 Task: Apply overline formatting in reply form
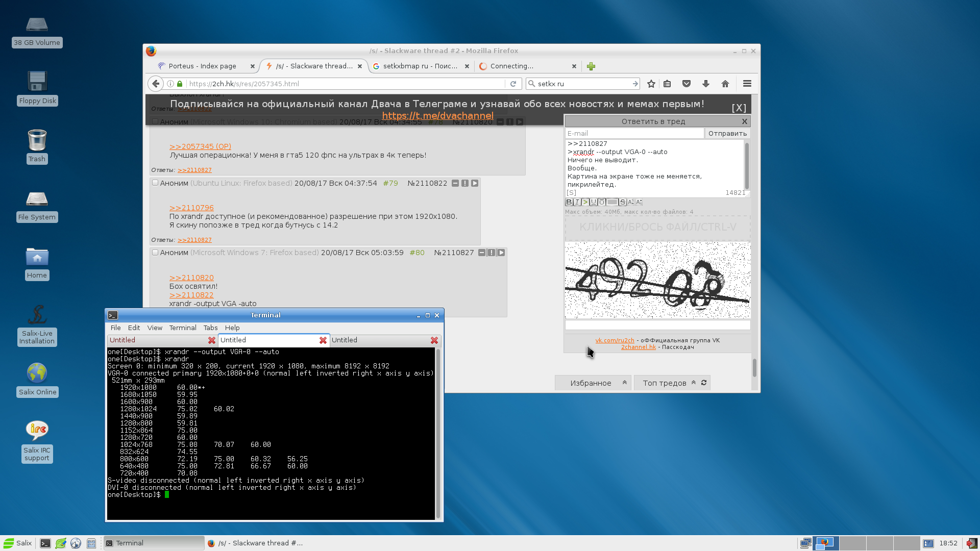602,202
